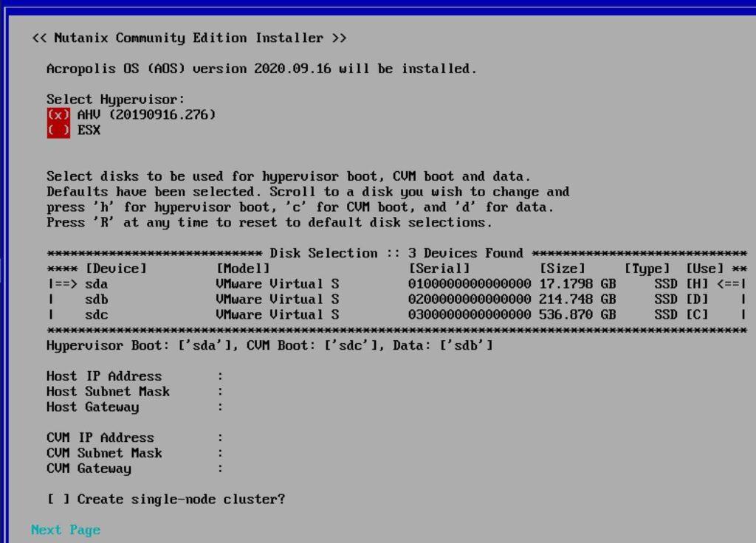Click the ==> arrow beside sda
This screenshot has height=543, width=756.
coord(66,284)
